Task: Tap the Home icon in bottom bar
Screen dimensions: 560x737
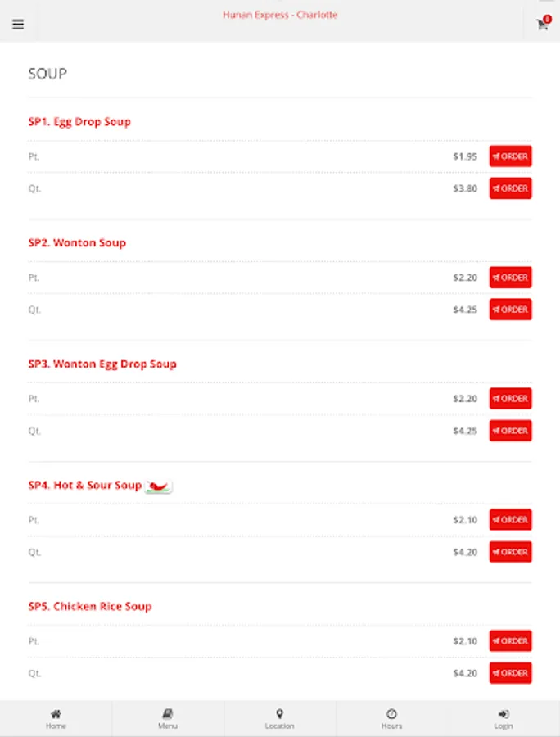Action: (56, 714)
